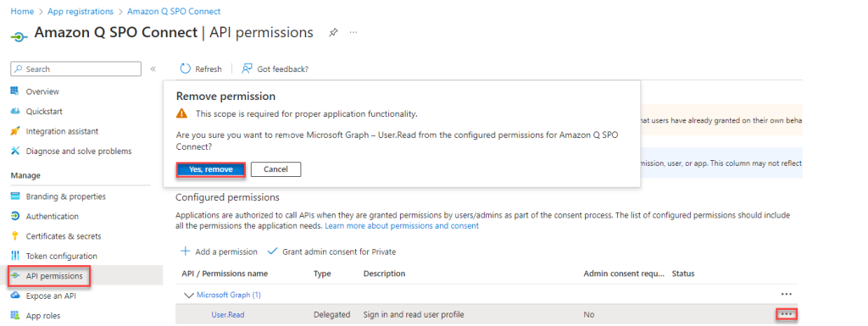Click Remove permission dialog title
The height and width of the screenshot is (326, 868).
tap(225, 97)
